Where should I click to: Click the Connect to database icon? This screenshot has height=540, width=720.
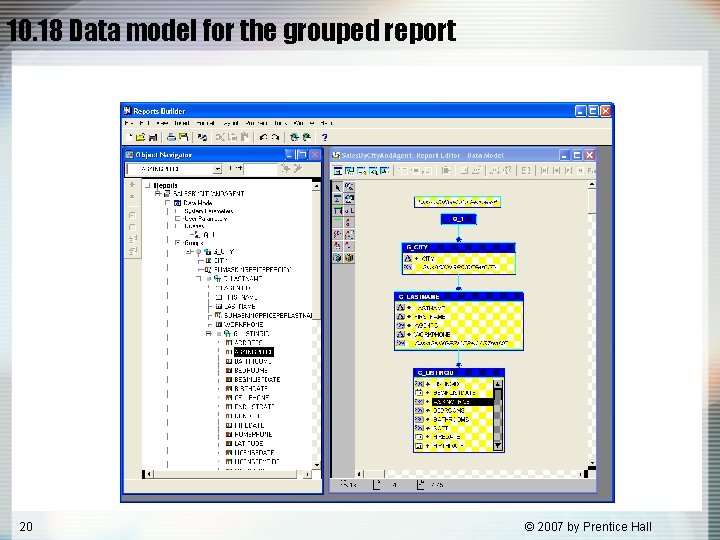(x=202, y=137)
